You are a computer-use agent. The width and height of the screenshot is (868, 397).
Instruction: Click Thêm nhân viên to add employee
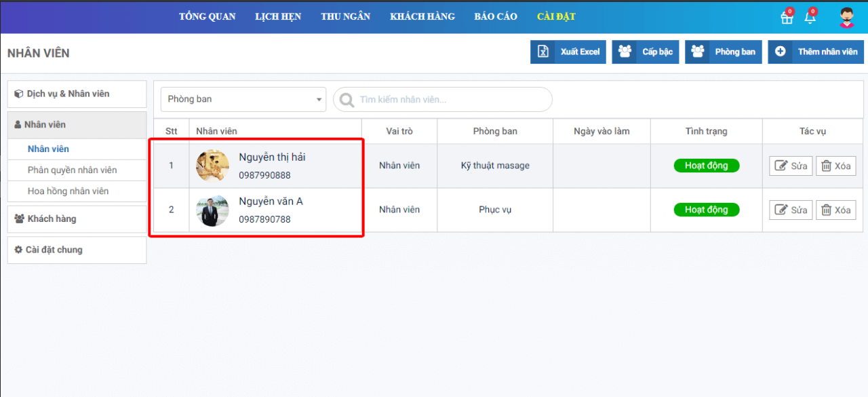point(816,52)
